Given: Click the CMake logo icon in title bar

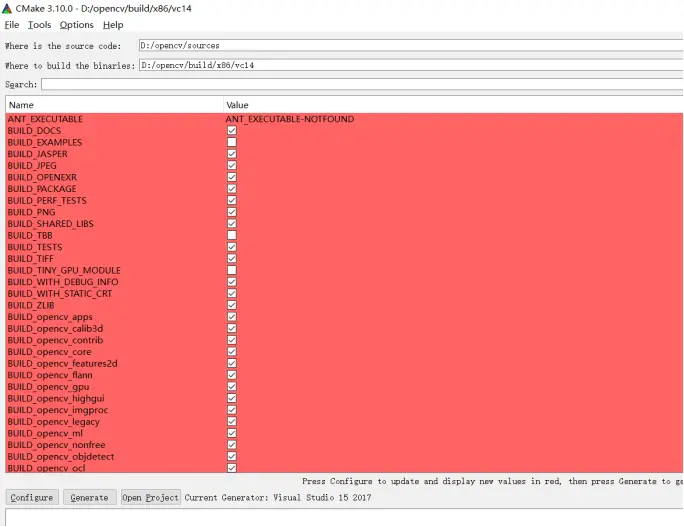Looking at the screenshot, I should (x=7, y=8).
